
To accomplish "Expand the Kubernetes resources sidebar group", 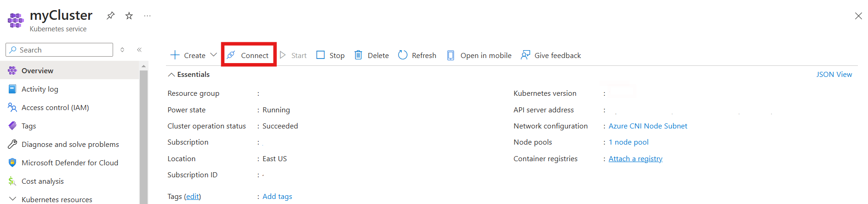I will pyautogui.click(x=12, y=199).
